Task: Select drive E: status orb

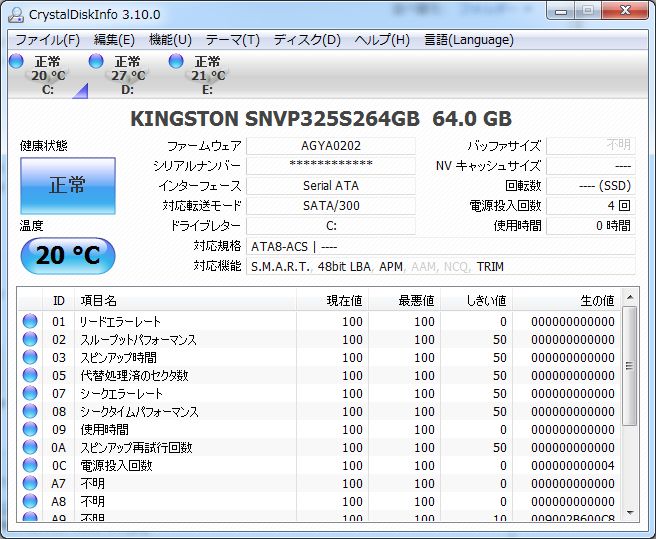Action: [176, 61]
